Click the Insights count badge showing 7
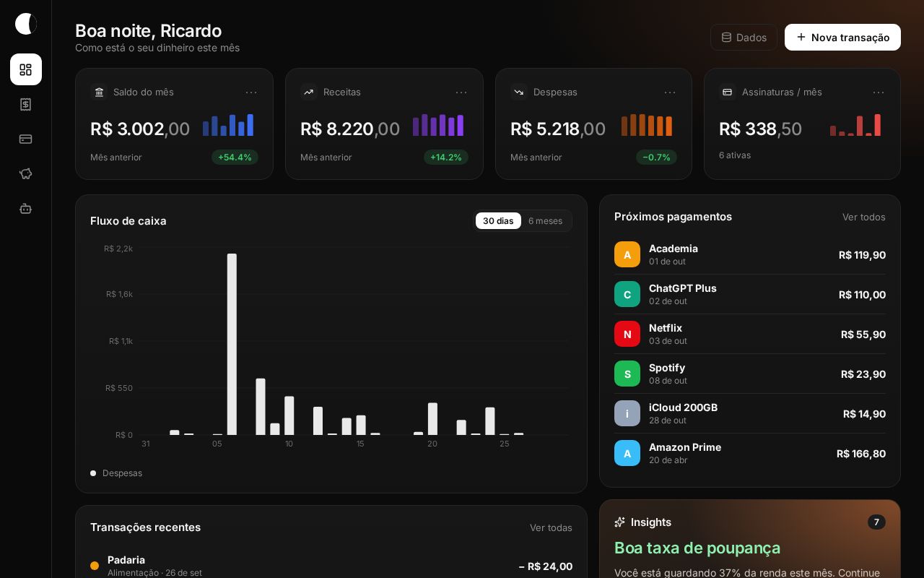The width and height of the screenshot is (924, 578). point(876,522)
